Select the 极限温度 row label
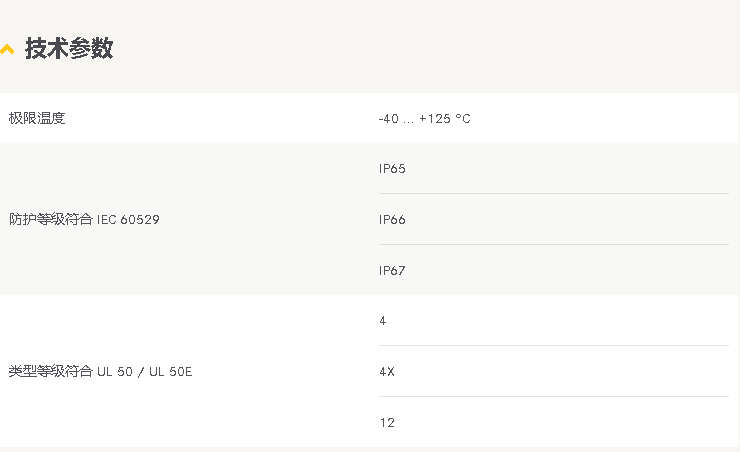The width and height of the screenshot is (740, 452). 37,118
